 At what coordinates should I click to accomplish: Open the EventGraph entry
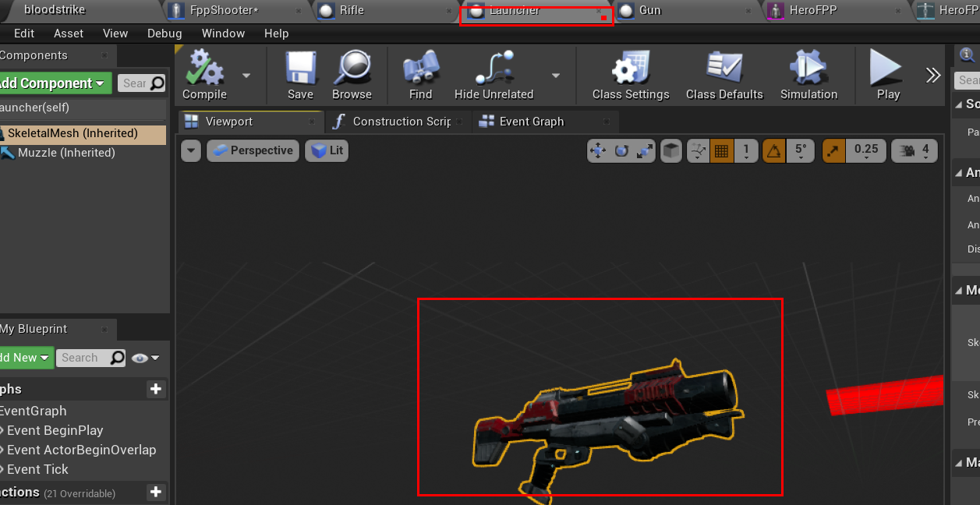click(34, 411)
